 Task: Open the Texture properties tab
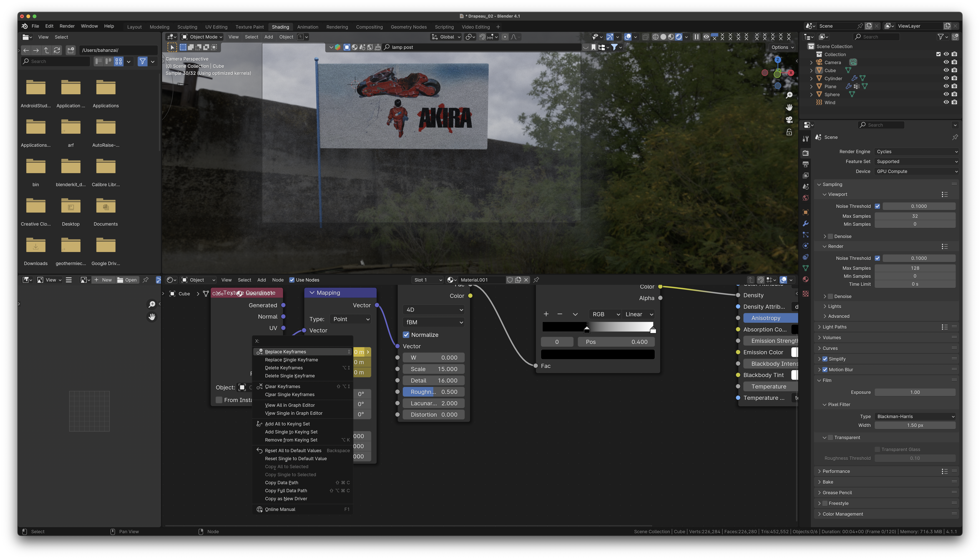point(805,294)
